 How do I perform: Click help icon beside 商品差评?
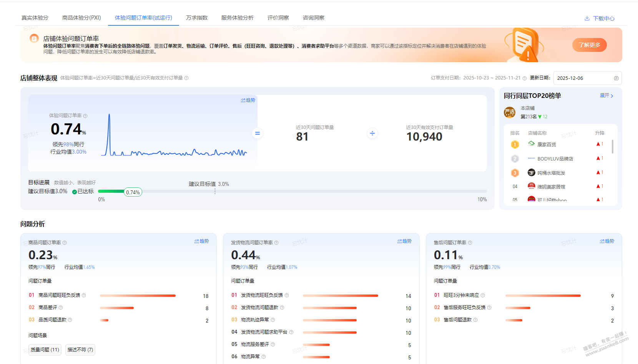click(x=61, y=308)
